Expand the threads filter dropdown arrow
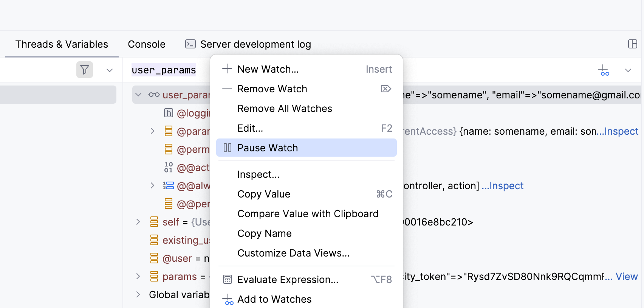 [110, 70]
